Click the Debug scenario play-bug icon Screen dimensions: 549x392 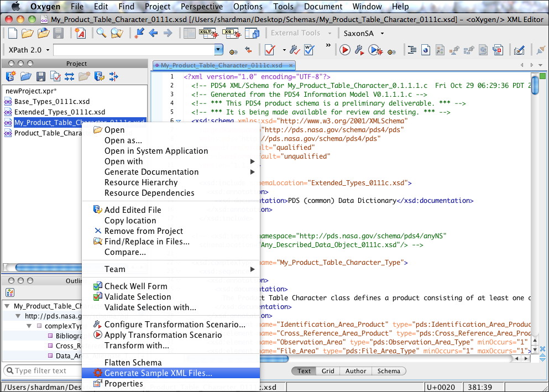click(376, 50)
